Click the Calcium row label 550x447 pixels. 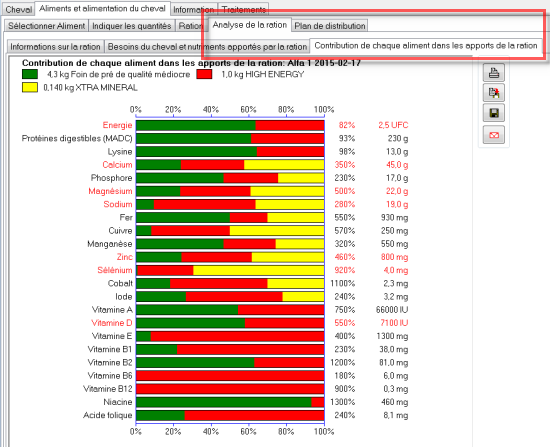117,165
